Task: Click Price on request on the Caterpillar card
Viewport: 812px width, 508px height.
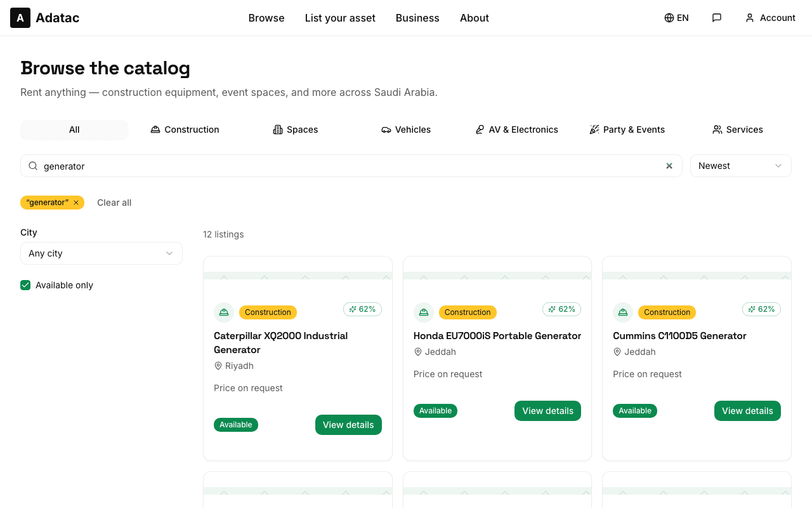Action: (x=248, y=388)
